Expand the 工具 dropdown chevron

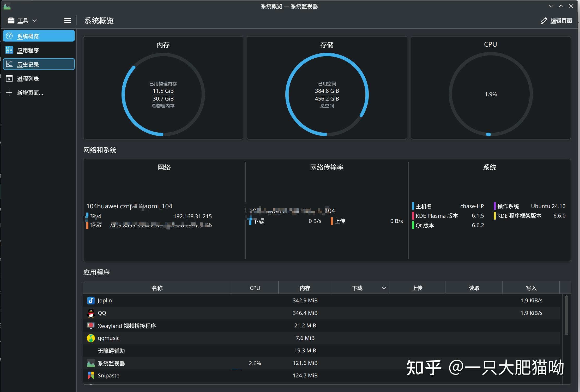coord(35,21)
